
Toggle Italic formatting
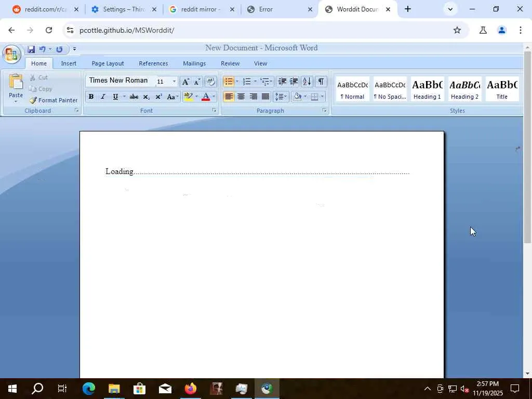[103, 97]
